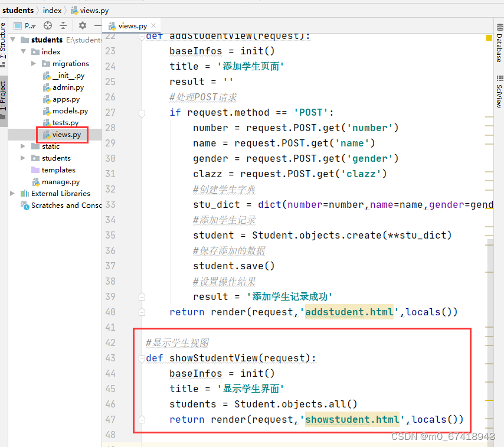Expand the inner students folder
This screenshot has height=447, width=504.
[23, 158]
